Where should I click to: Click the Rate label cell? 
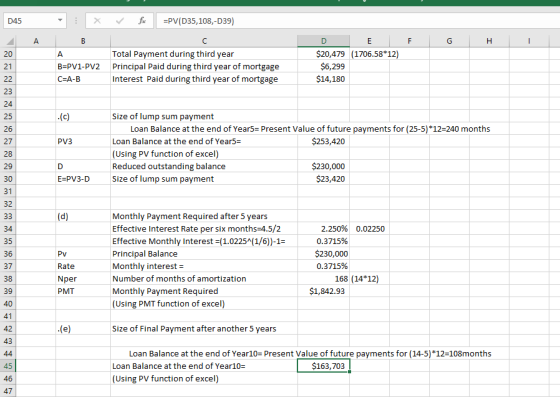pyautogui.click(x=83, y=266)
